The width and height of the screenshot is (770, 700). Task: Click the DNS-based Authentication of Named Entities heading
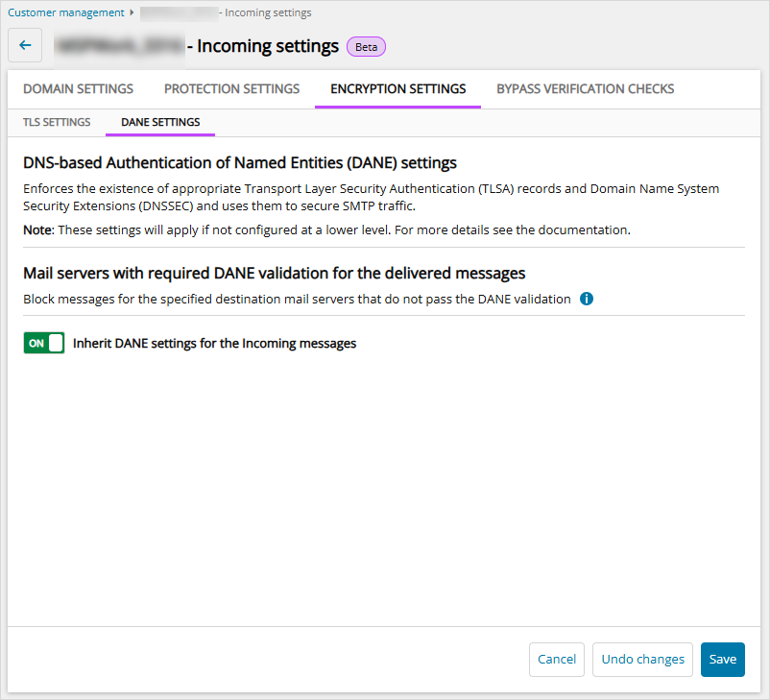click(x=240, y=162)
